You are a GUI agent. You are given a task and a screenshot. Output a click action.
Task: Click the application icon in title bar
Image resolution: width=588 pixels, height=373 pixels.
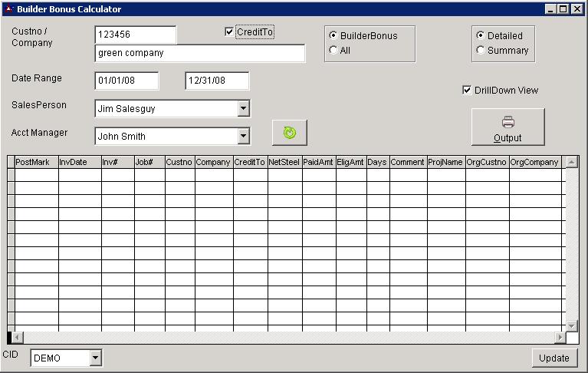(8, 9)
